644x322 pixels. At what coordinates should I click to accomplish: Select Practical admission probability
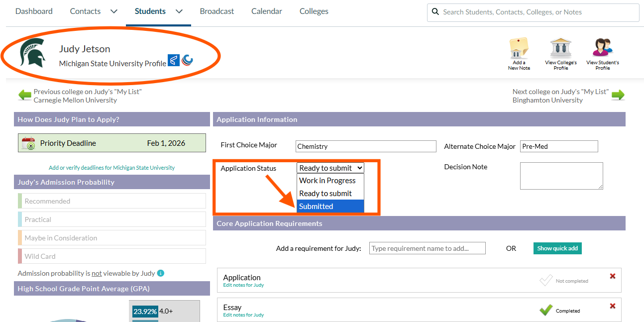[x=112, y=219]
